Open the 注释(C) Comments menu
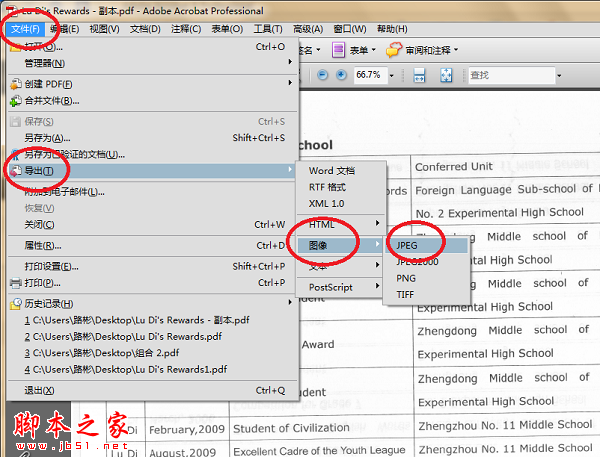This screenshot has height=457, width=600. pos(186,29)
